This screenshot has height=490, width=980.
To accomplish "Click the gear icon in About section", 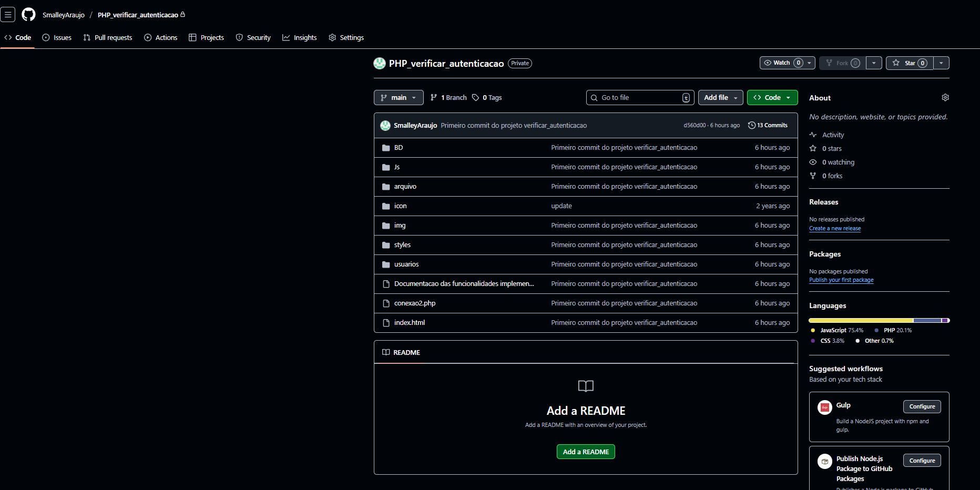I will 945,98.
